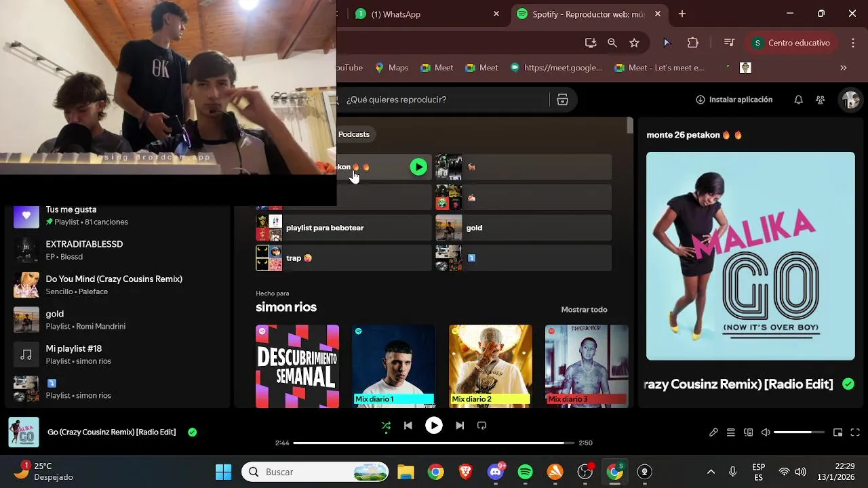
Task: Enter full screen player view
Action: [x=855, y=432]
